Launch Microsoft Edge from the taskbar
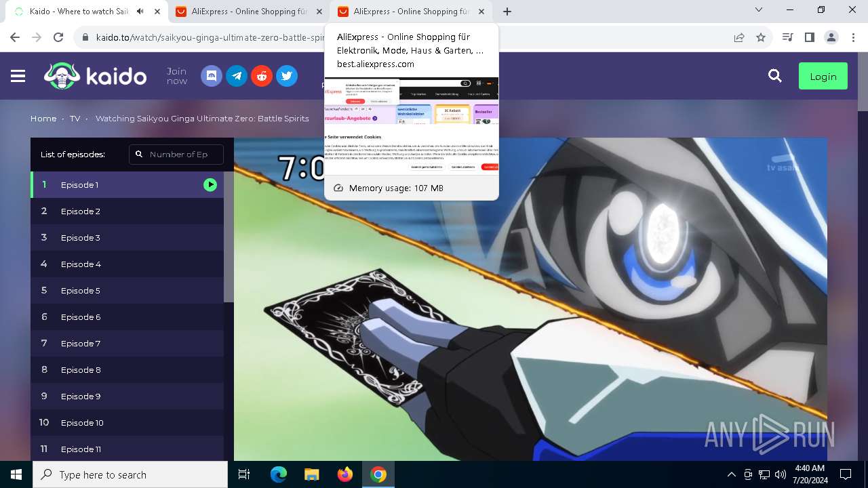Viewport: 868px width, 488px height. click(279, 474)
